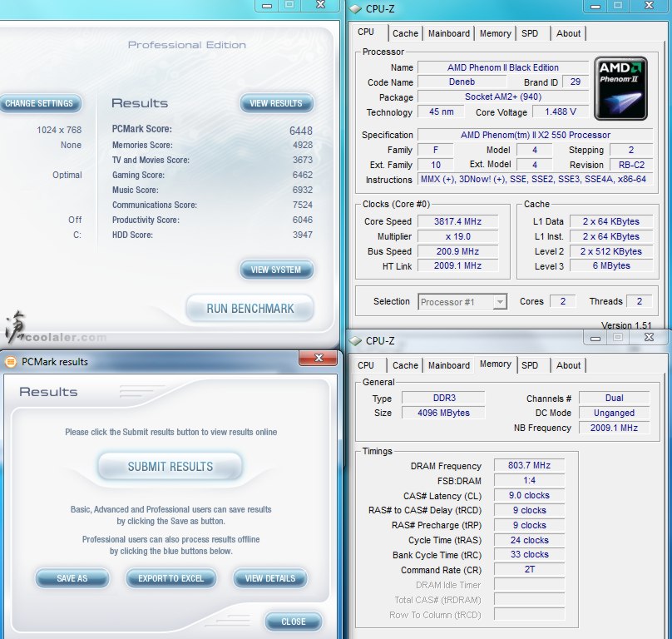Click the empty DRAM Idle Timer field
Screen dimensions: 672x639
529,585
